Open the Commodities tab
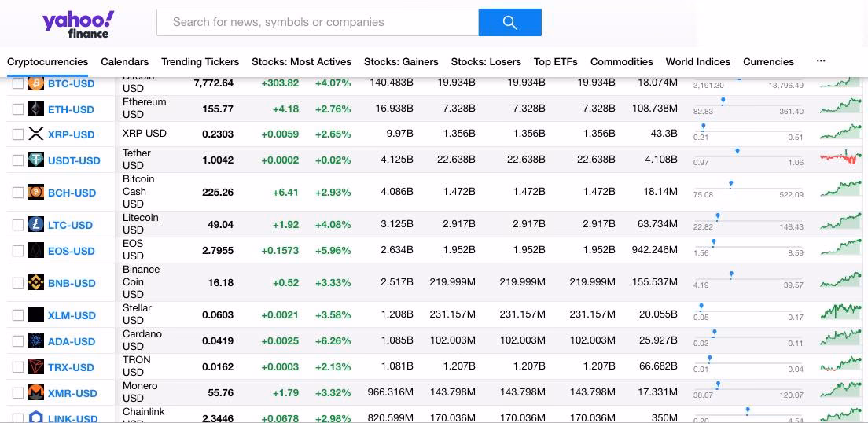The width and height of the screenshot is (868, 423). point(622,62)
